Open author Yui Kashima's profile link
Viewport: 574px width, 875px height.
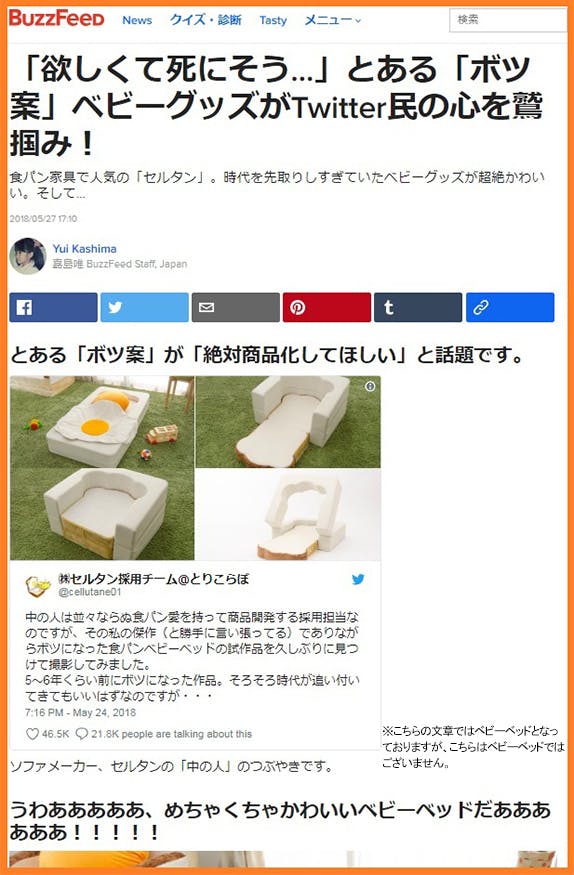coord(85,249)
